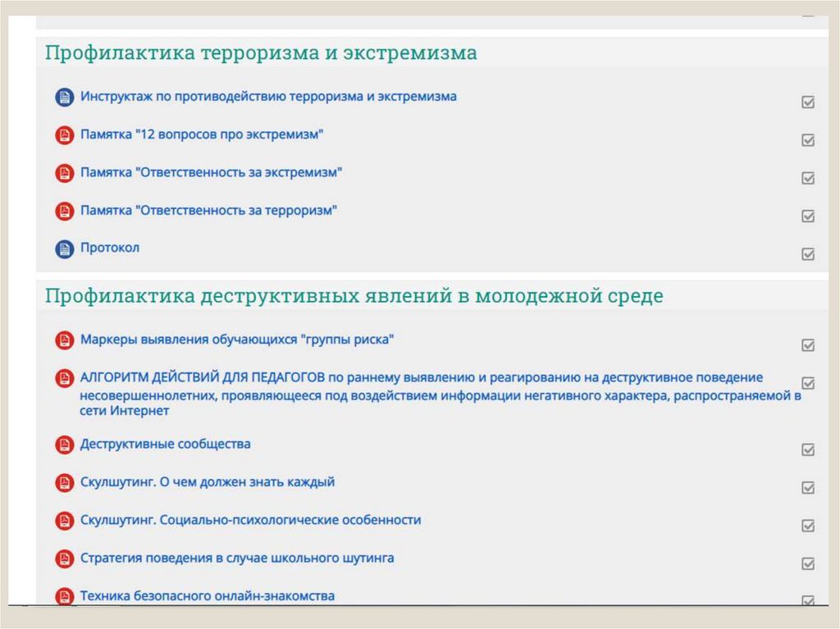This screenshot has width=840, height=629.
Task: Toggle completion checkbox for АЛГОРИТМ ДЕЙСТВИЙ ДЛЯ ПЕДАГОГОВ
Action: point(808,383)
